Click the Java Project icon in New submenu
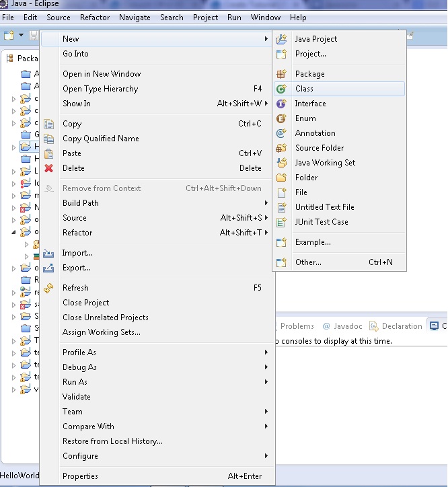 point(281,39)
